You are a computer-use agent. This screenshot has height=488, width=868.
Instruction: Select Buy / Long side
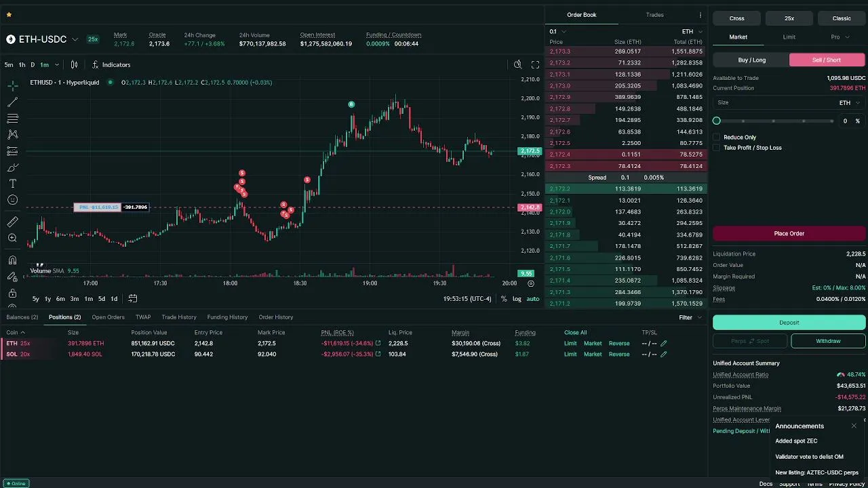click(x=751, y=60)
